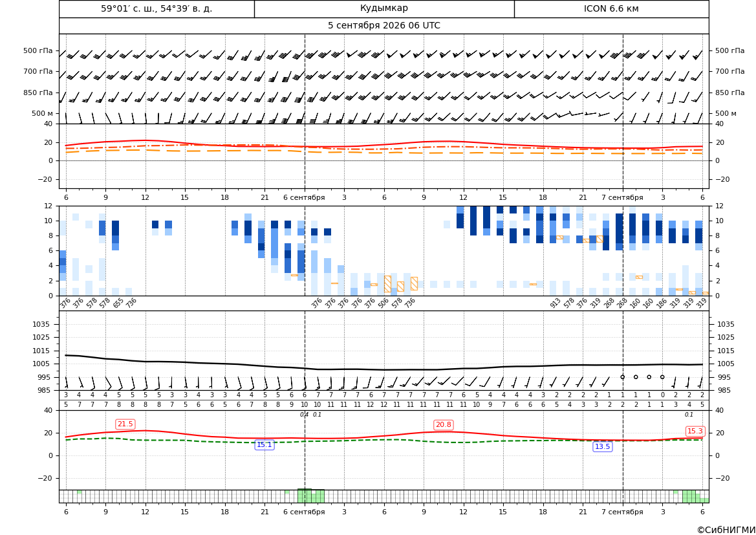The image size is (756, 535).
Task: Click the 913 cloud base value
Action: 556,303
